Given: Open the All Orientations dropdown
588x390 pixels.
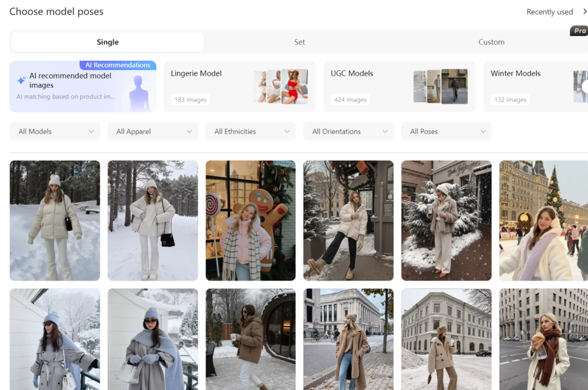Looking at the screenshot, I should pyautogui.click(x=349, y=131).
